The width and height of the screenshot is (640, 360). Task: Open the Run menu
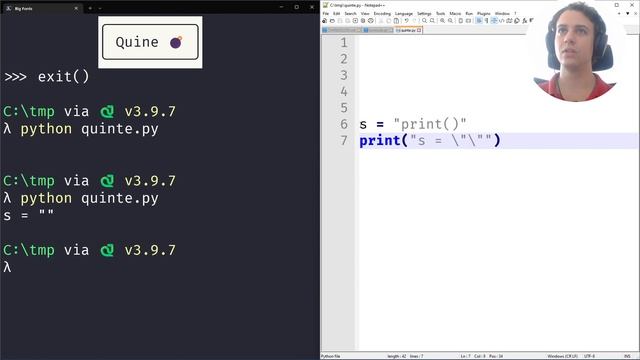[x=469, y=13]
